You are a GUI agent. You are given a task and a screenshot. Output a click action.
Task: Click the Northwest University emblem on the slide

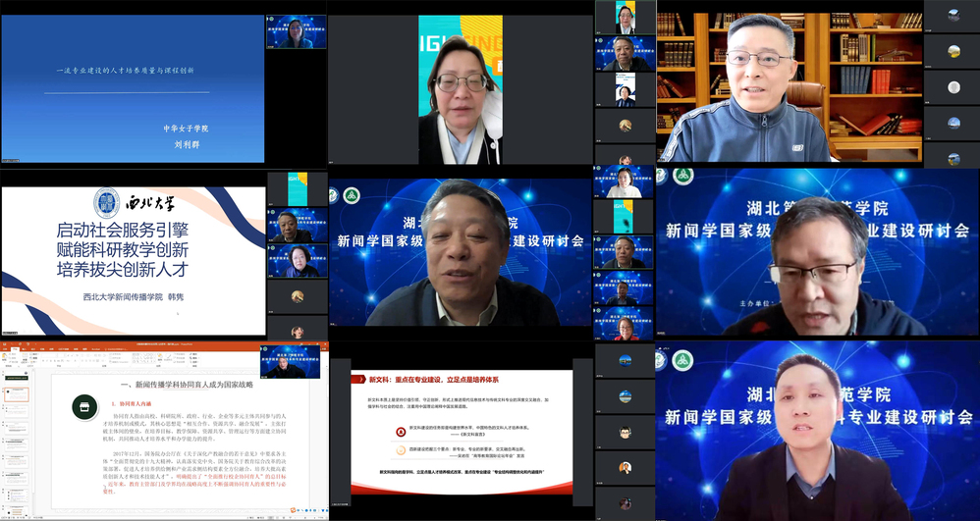click(x=107, y=204)
